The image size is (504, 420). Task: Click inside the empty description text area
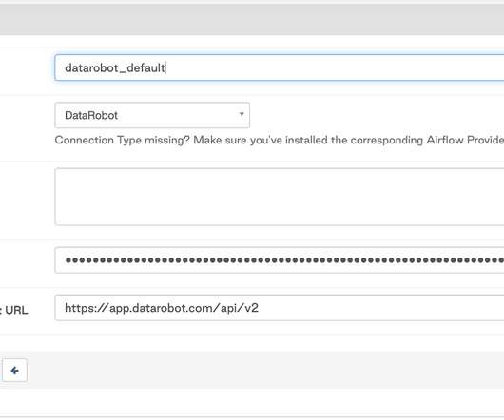(x=280, y=197)
